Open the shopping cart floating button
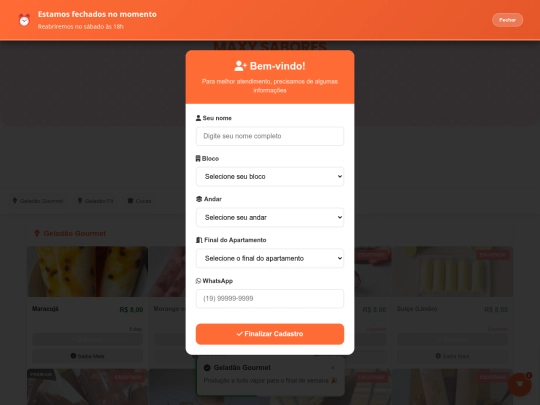Image resolution: width=540 pixels, height=405 pixels. [520, 384]
